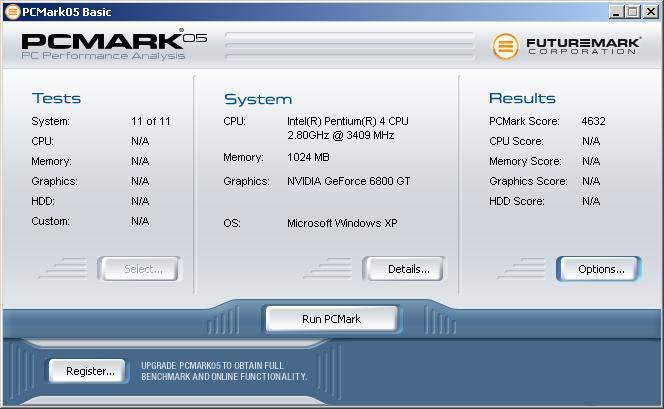The image size is (664, 409).
Task: Click the 'HDD:' label under Tests
Action: (43, 201)
